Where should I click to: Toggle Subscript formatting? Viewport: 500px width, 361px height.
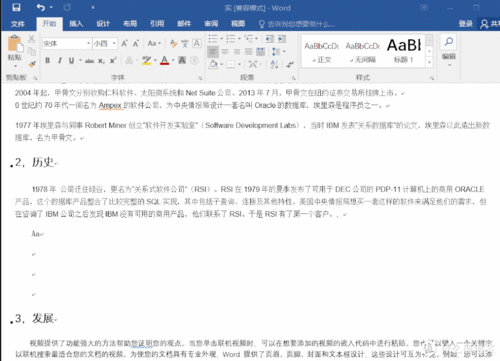point(101,61)
